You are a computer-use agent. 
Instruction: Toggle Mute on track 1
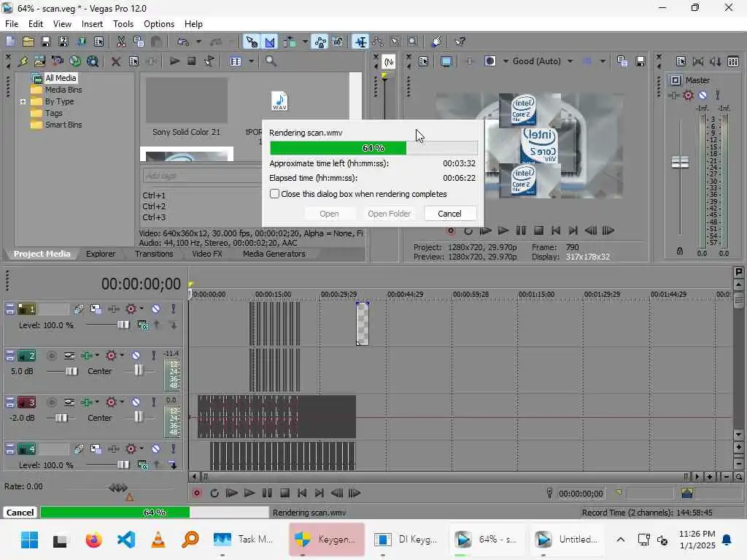tap(156, 309)
